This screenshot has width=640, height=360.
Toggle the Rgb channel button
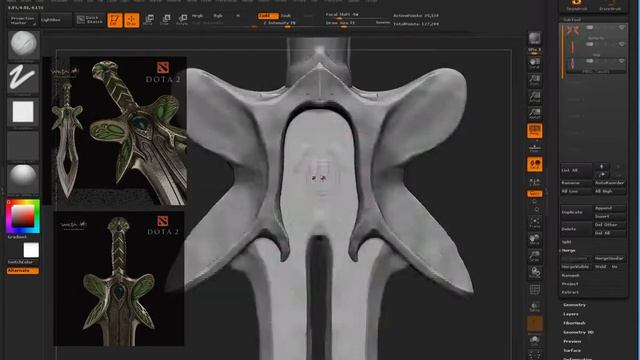click(x=218, y=16)
